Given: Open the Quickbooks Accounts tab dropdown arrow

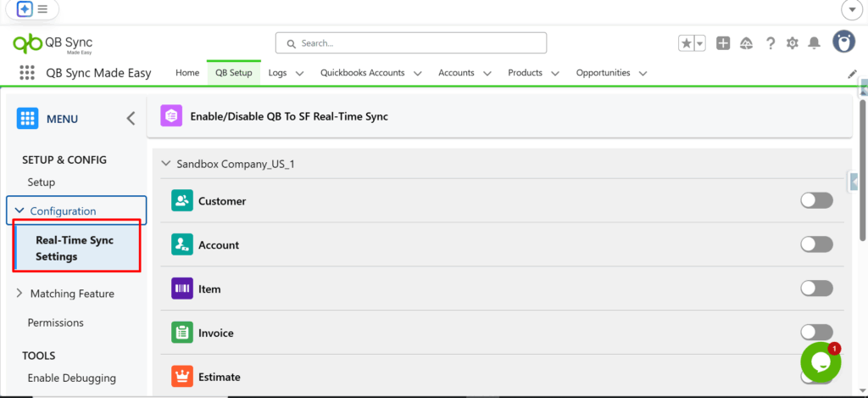Looking at the screenshot, I should [x=417, y=74].
